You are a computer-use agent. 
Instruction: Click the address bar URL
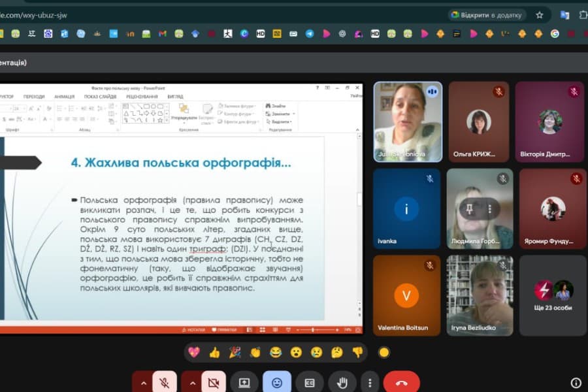click(34, 15)
